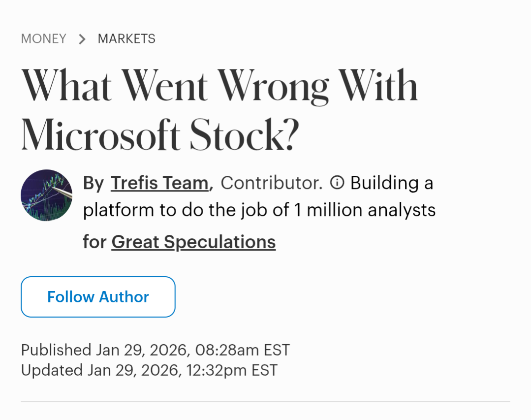This screenshot has width=531, height=420.
Task: Click the "Building a" tagline text
Action: 392,183
